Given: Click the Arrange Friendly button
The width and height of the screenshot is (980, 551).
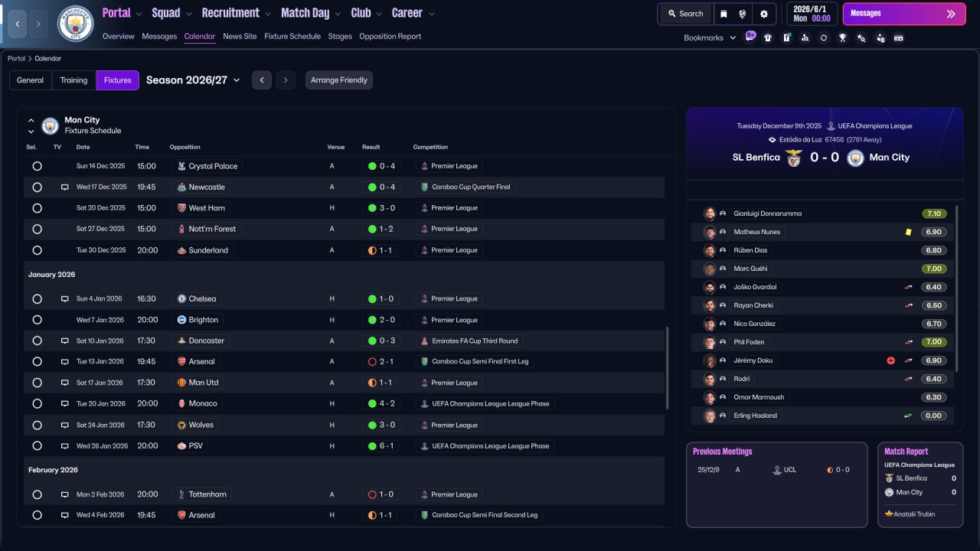Looking at the screenshot, I should point(339,80).
